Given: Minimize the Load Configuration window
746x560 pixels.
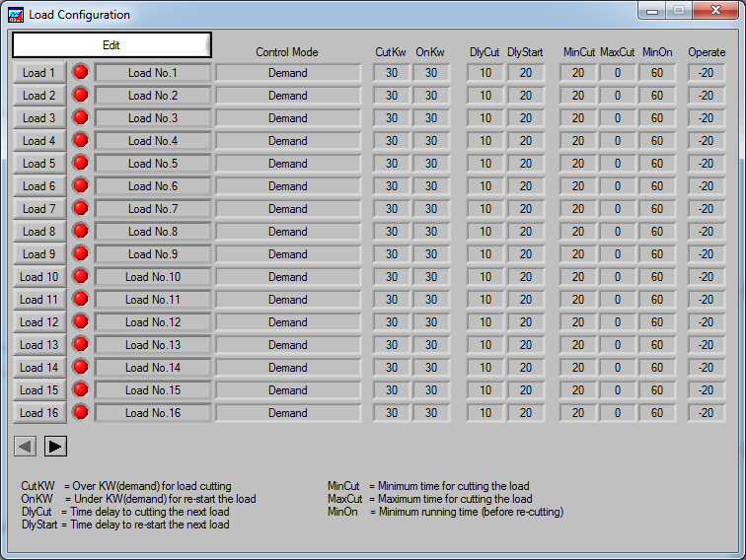Looking at the screenshot, I should [x=652, y=10].
